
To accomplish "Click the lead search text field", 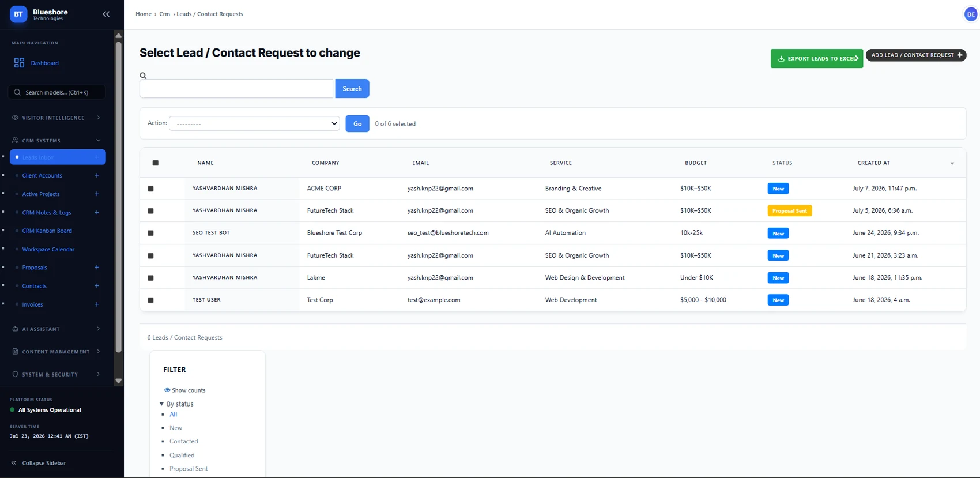I will (236, 89).
